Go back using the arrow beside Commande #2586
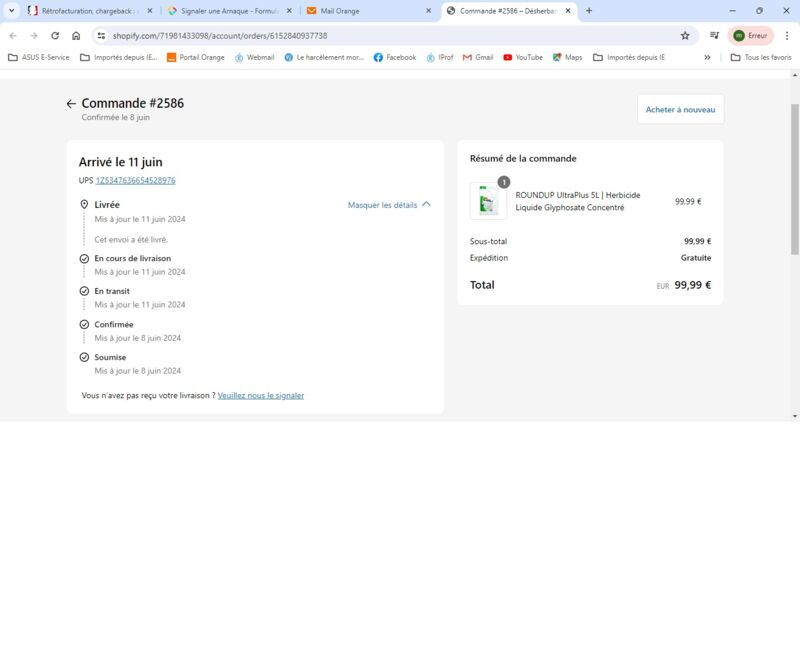The width and height of the screenshot is (800, 664). pyautogui.click(x=71, y=104)
